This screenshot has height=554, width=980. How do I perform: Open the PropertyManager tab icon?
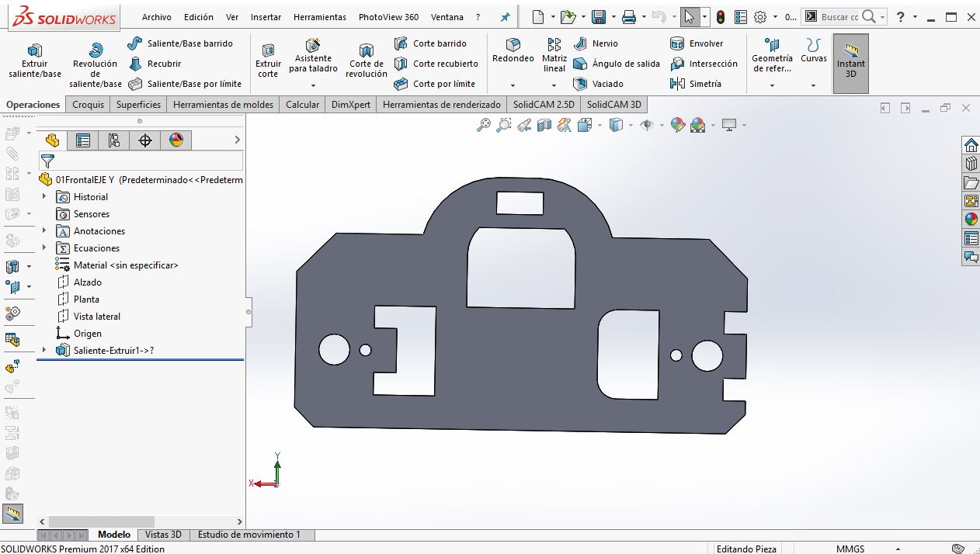coord(83,140)
